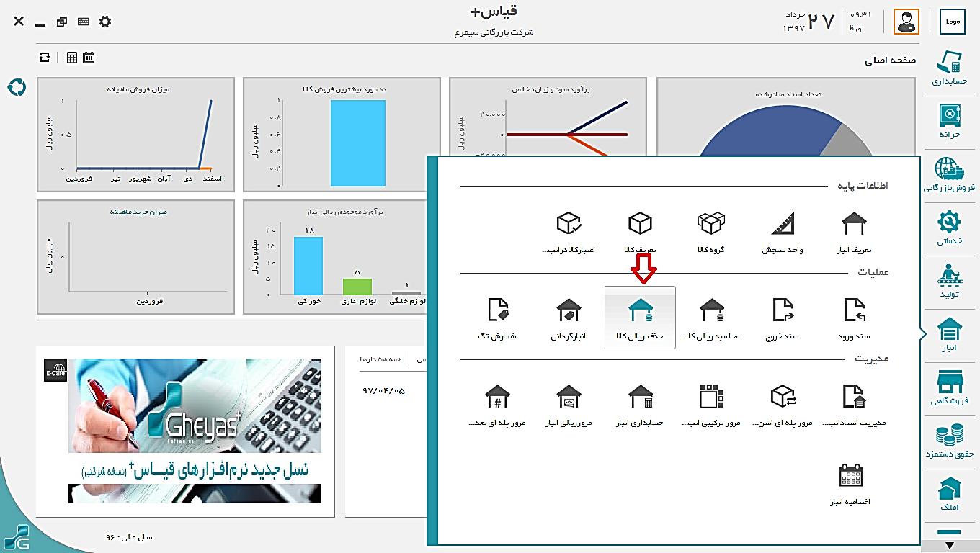Open گروه کالا (goods group)
Screen dimensions: 980x553
click(x=710, y=233)
